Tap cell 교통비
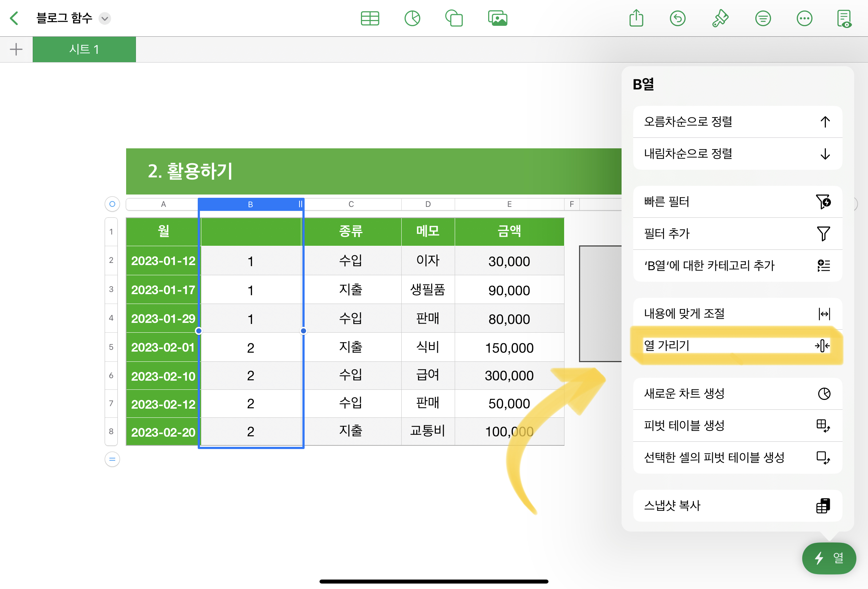Screen dimensions: 868x589 tap(428, 431)
